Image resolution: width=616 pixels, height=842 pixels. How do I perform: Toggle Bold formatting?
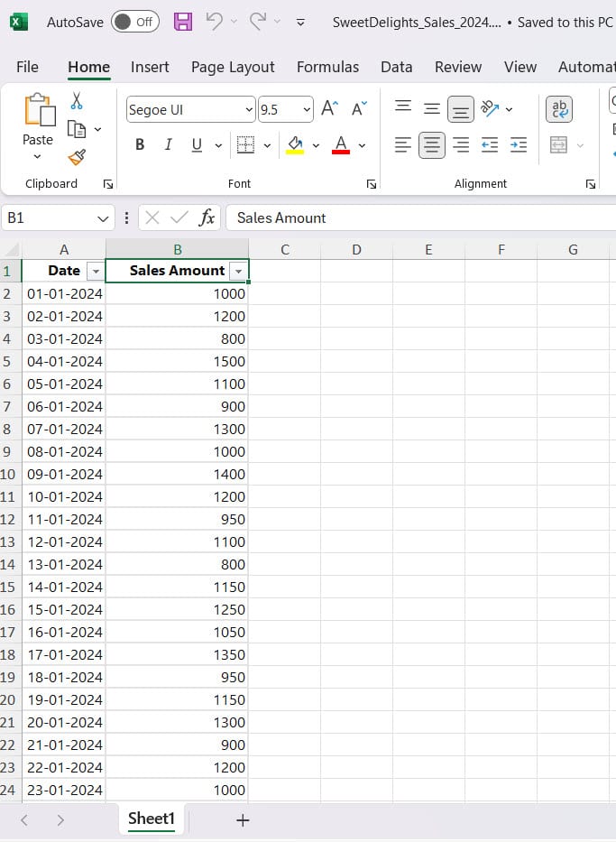pos(140,144)
